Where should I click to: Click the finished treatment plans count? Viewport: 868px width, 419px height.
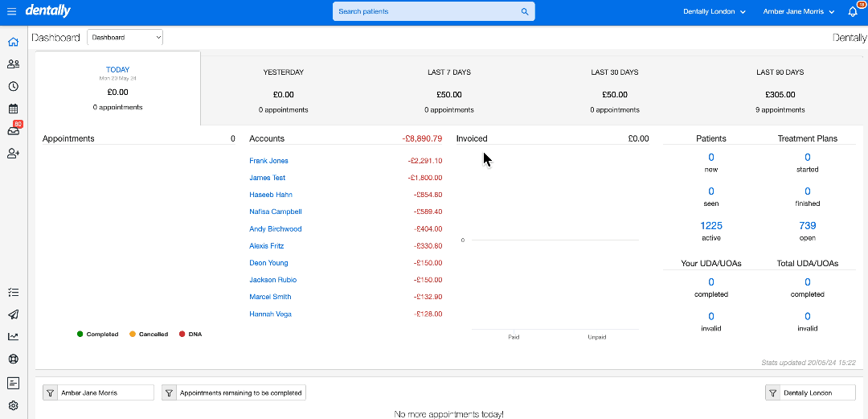(808, 191)
